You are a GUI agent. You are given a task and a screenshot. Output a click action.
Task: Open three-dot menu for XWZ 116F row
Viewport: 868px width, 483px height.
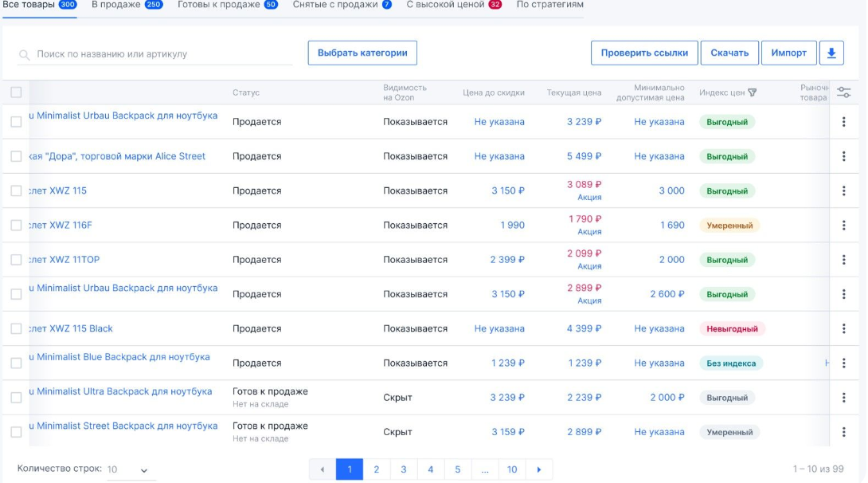coord(844,226)
